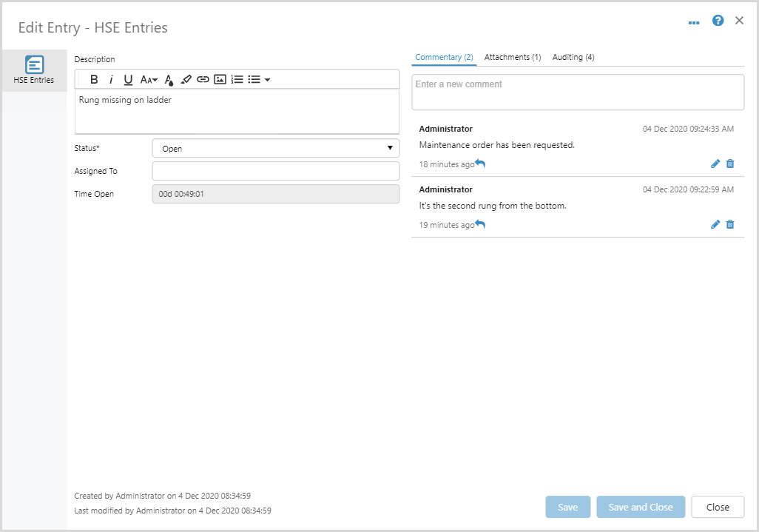Click the Save and Close button

[x=641, y=507]
